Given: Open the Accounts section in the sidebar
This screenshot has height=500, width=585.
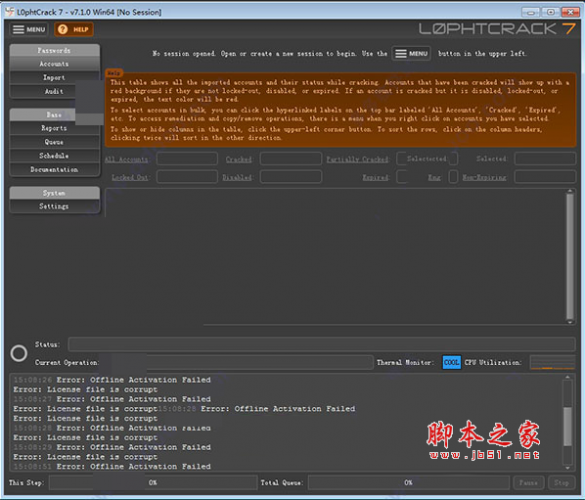Looking at the screenshot, I should pyautogui.click(x=54, y=64).
